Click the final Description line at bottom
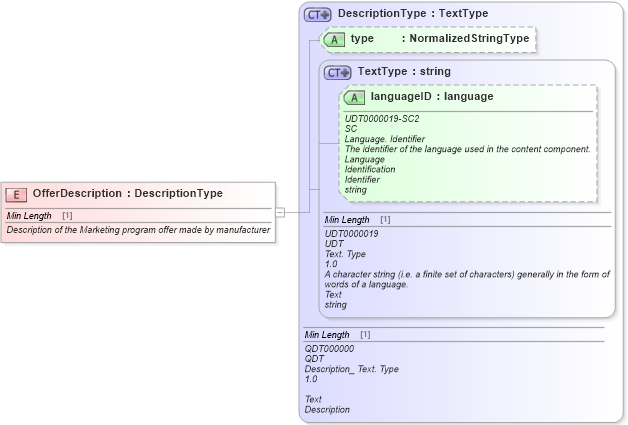The height and width of the screenshot is (425, 628). click(x=327, y=410)
